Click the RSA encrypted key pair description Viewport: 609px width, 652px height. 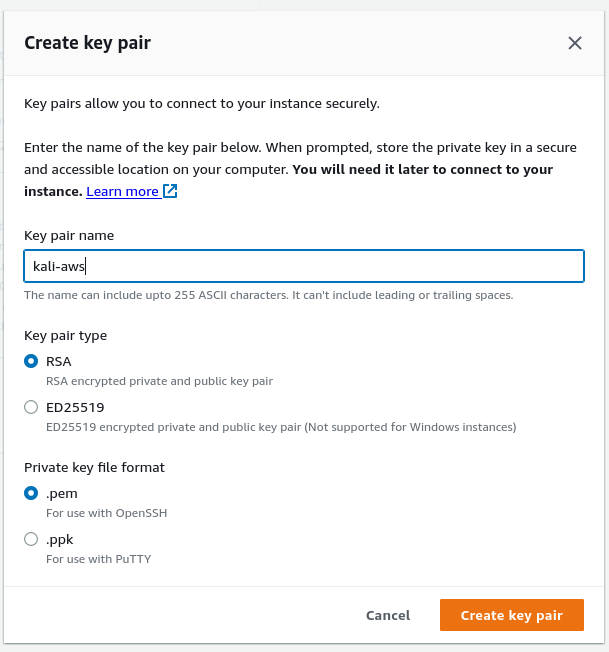pos(159,381)
